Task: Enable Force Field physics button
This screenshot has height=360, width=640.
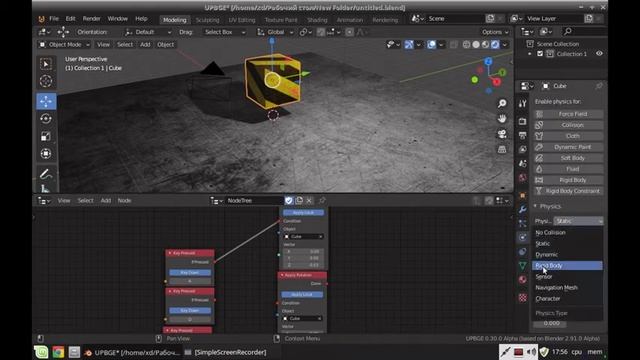Action: click(569, 114)
